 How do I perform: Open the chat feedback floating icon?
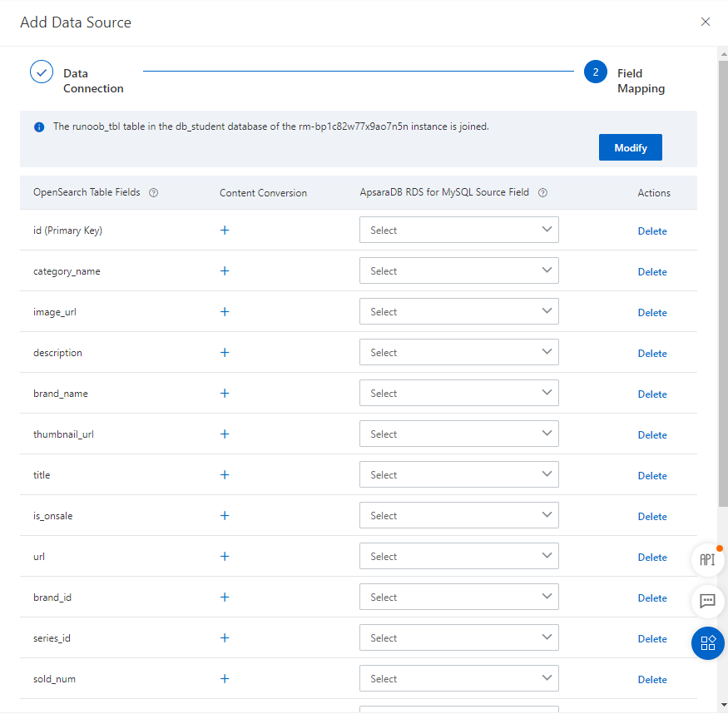[x=707, y=600]
